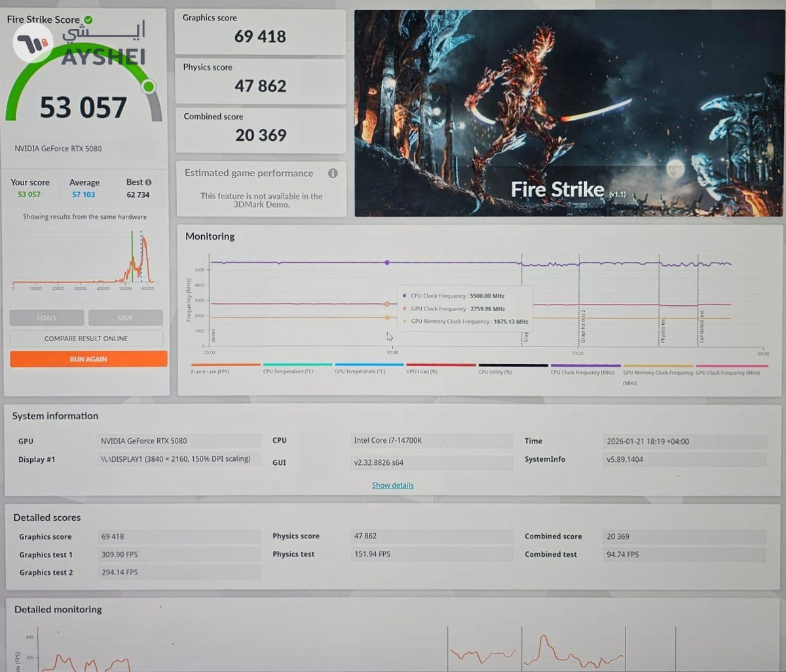Viewport: 786px width, 672px height.
Task: Click the Estimated game performance title
Action: [249, 173]
